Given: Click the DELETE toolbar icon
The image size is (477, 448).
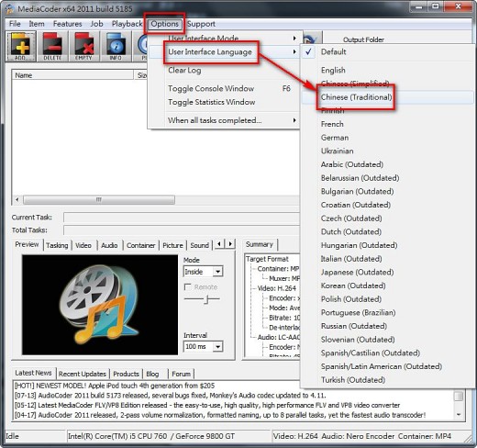Looking at the screenshot, I should click(x=52, y=47).
